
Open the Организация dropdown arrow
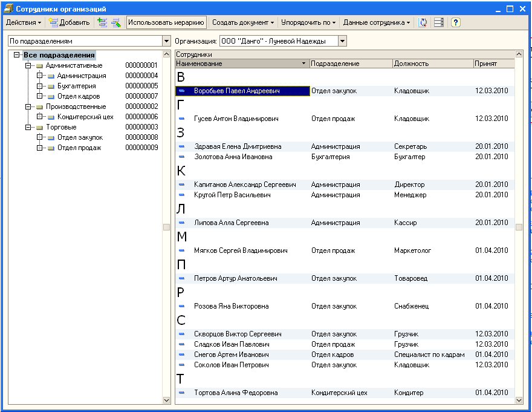click(x=342, y=41)
